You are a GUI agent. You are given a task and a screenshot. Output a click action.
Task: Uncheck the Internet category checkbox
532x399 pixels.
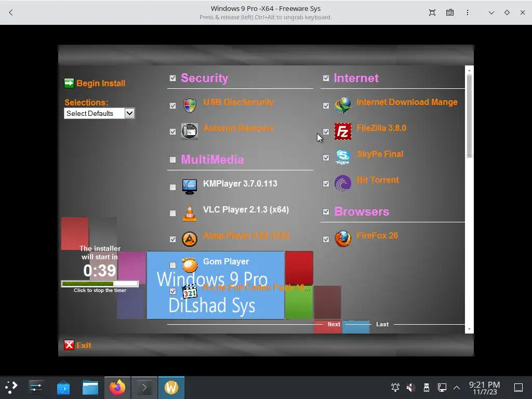326,78
